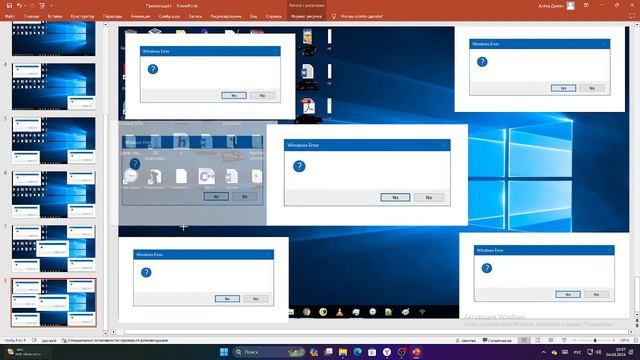
Task: Select slide 5 thumbnail
Action: click(x=53, y=140)
